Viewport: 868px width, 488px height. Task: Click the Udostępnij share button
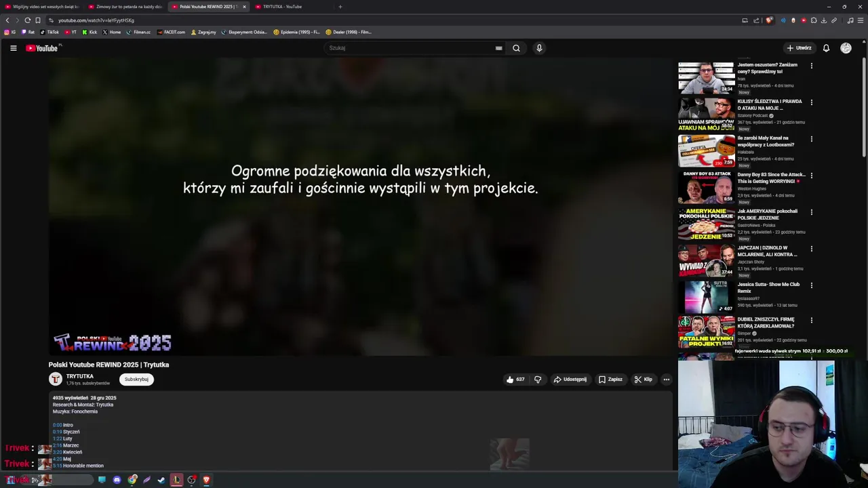(x=570, y=380)
